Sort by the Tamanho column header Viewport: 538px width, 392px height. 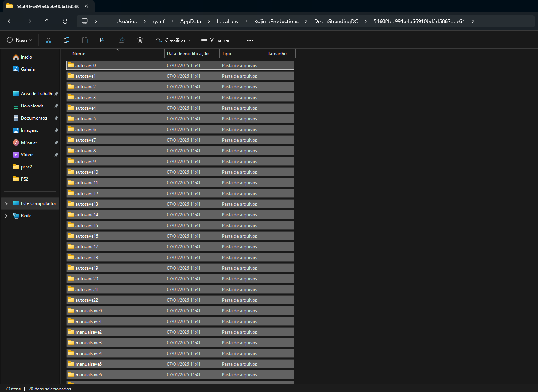[x=280, y=54]
